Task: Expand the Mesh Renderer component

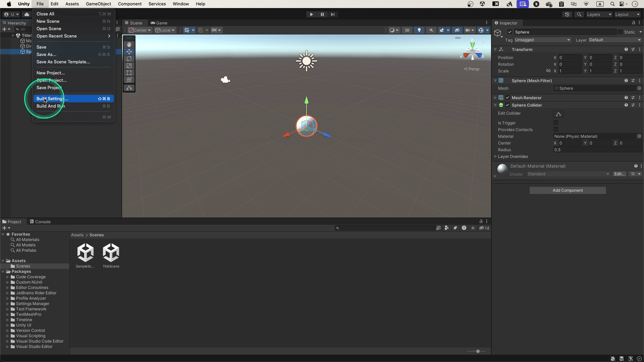Action: [x=495, y=98]
